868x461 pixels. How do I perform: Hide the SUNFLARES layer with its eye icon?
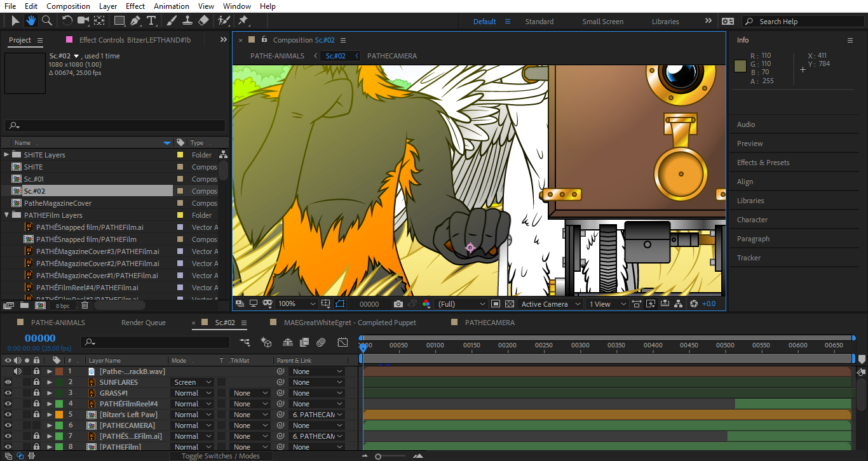click(x=8, y=382)
